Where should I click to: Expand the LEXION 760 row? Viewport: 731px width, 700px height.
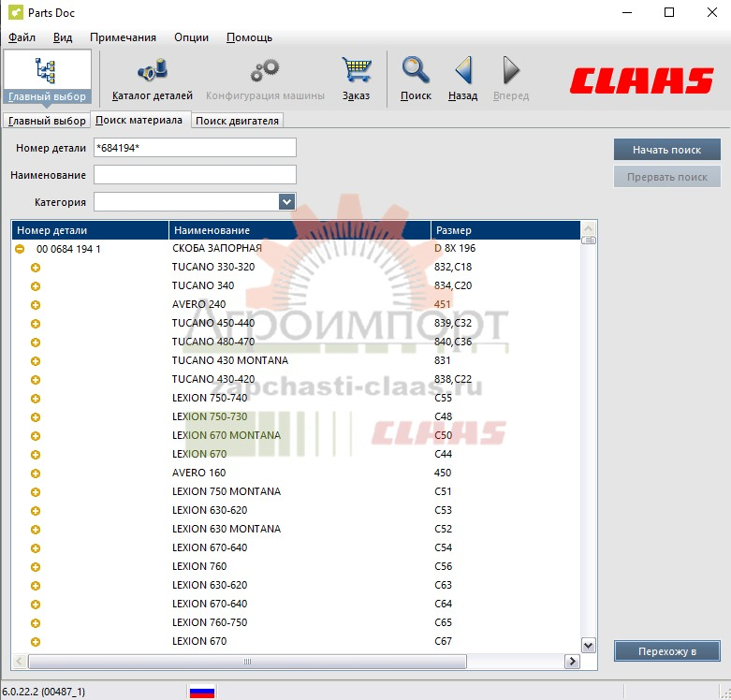36,567
